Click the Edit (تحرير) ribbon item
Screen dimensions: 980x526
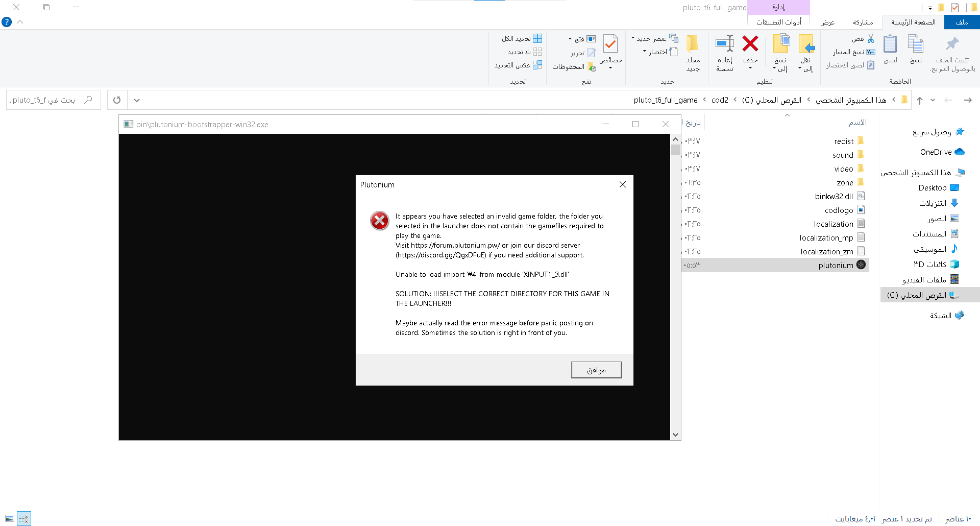pyautogui.click(x=583, y=53)
